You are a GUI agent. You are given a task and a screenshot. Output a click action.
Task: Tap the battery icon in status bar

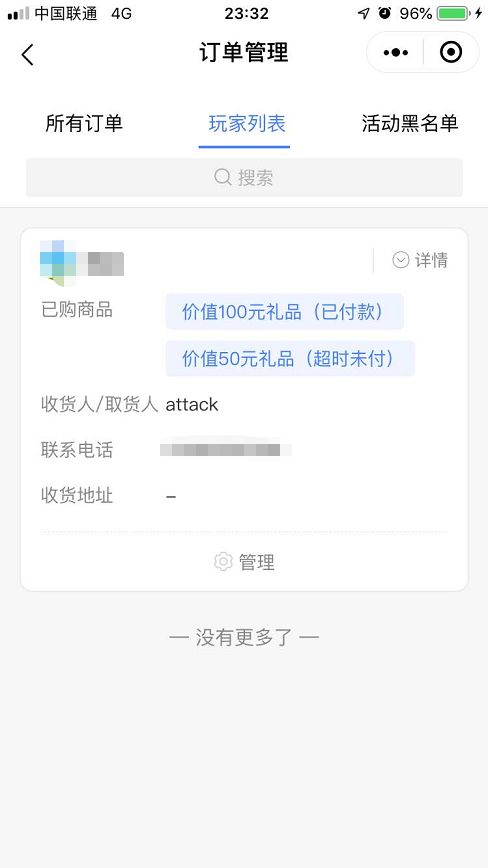click(453, 13)
